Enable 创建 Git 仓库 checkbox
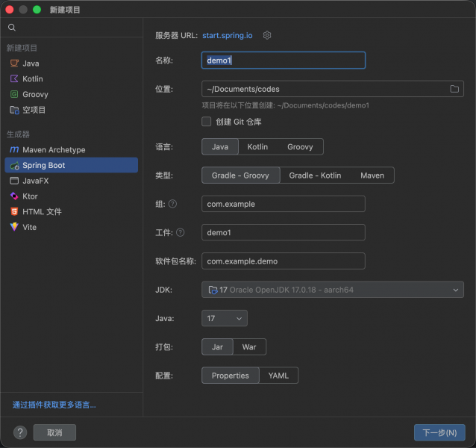The height and width of the screenshot is (448, 476). point(207,122)
